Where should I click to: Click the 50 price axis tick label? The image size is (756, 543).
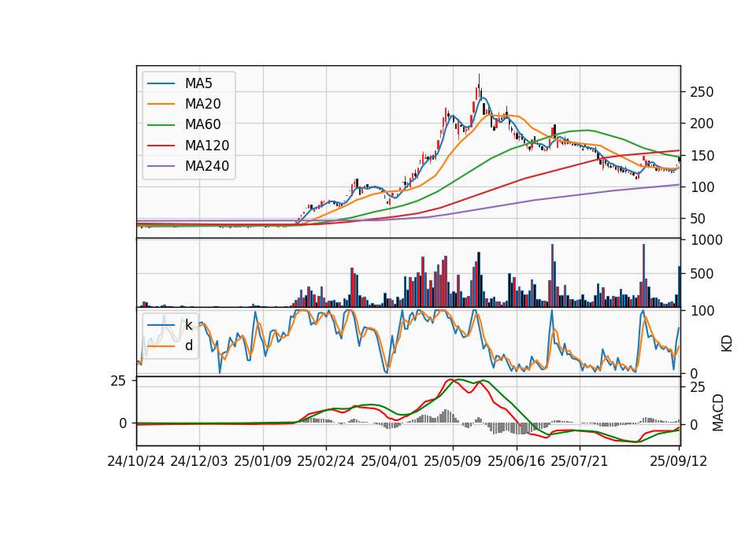point(698,219)
